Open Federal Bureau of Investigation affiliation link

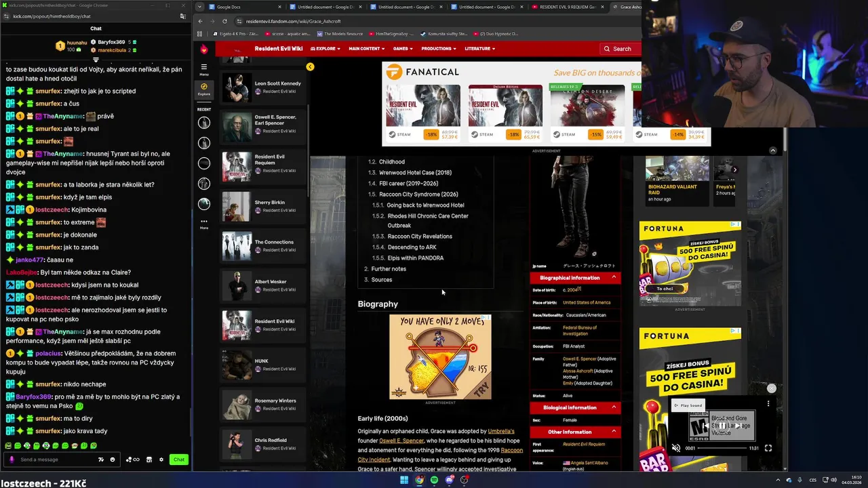click(580, 331)
